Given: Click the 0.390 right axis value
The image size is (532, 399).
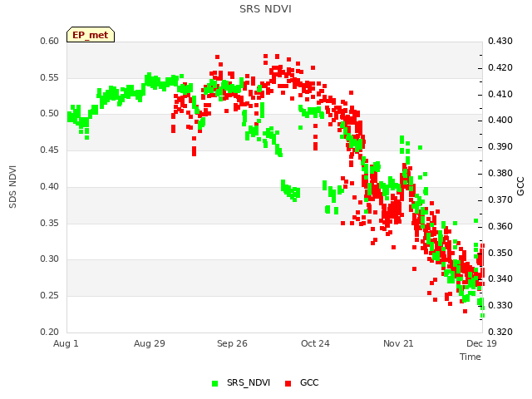Looking at the screenshot, I should coord(500,146).
